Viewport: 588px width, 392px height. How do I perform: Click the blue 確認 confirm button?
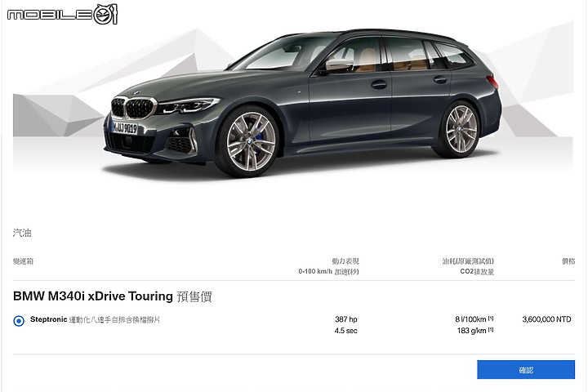(x=526, y=369)
